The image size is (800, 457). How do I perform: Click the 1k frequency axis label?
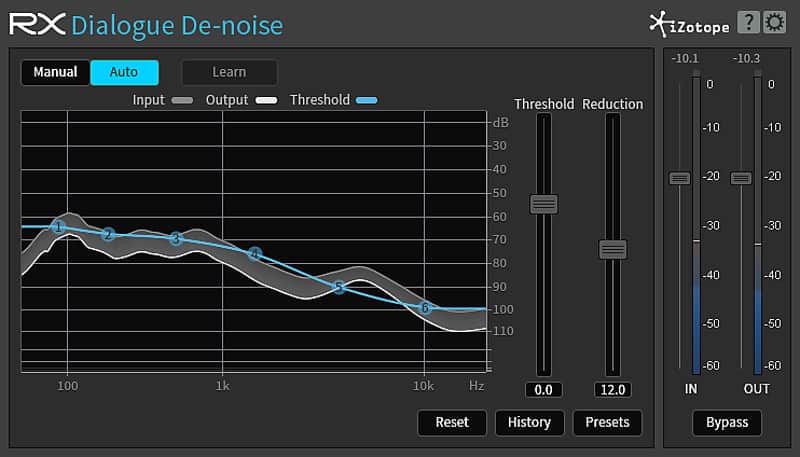click(222, 386)
